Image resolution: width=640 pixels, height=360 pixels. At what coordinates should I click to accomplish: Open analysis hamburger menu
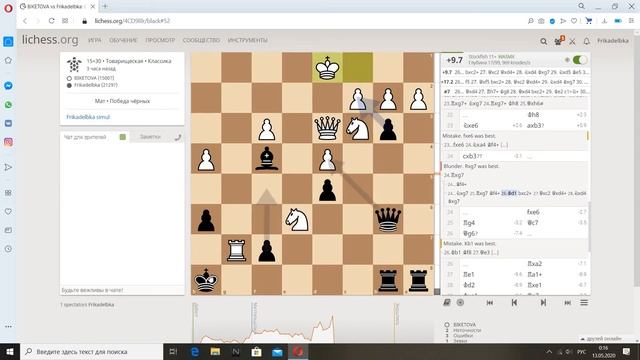[584, 302]
